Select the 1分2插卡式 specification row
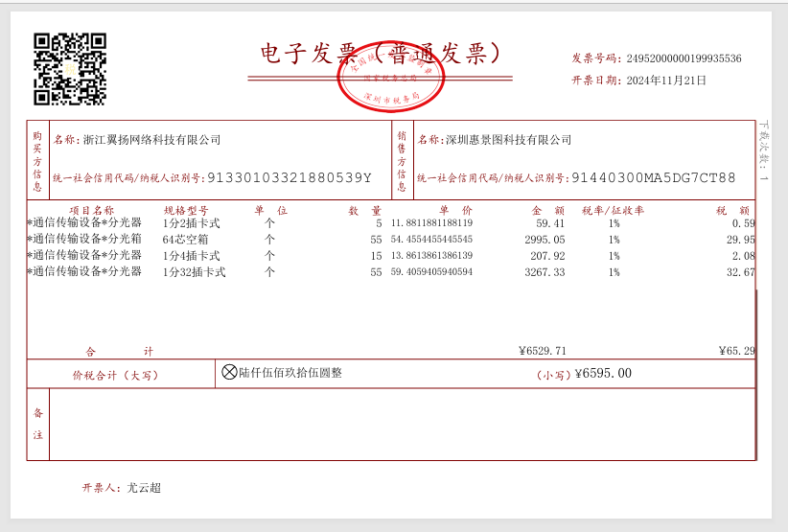The height and width of the screenshot is (532, 788). click(191, 223)
